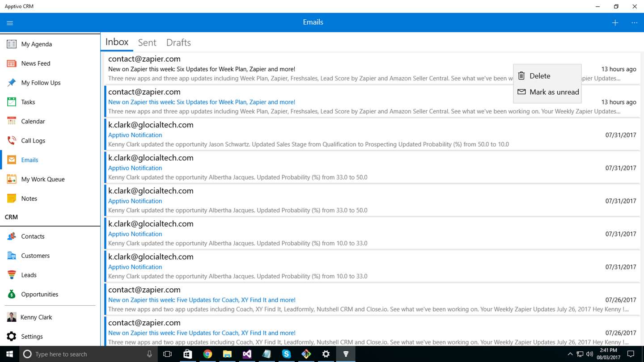Open the Customers app
644x362 pixels.
click(x=50, y=256)
